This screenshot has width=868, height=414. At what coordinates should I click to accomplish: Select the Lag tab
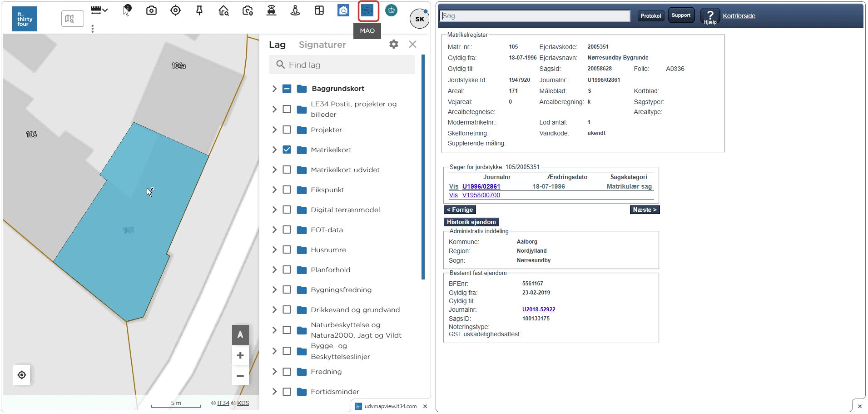click(x=277, y=45)
